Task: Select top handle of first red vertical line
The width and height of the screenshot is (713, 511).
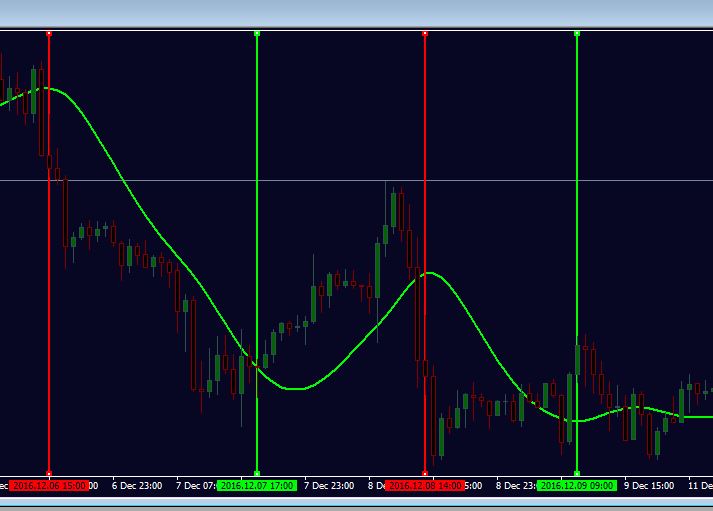Action: click(49, 34)
